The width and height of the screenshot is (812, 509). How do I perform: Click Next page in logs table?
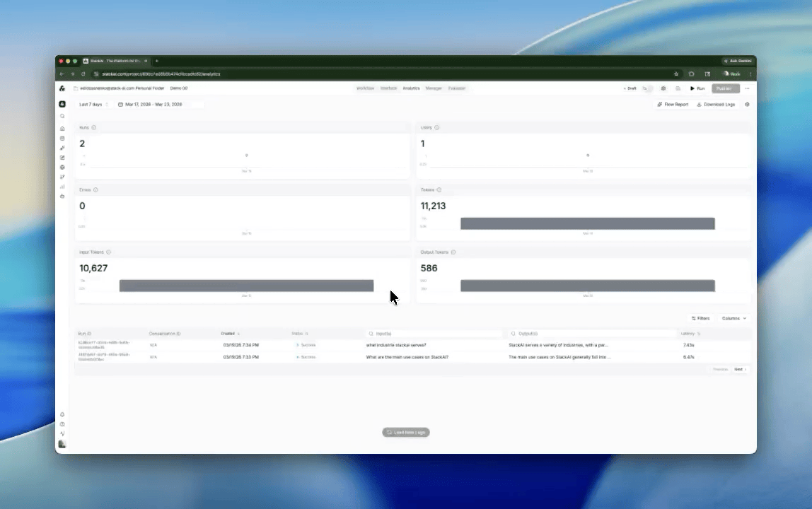pyautogui.click(x=740, y=370)
